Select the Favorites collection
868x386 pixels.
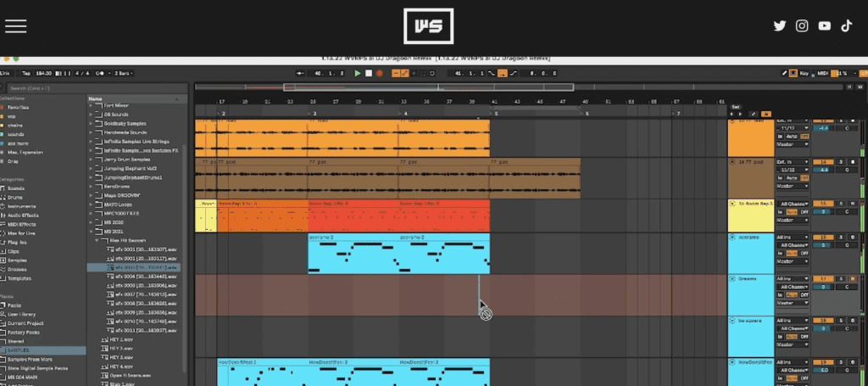pos(19,107)
